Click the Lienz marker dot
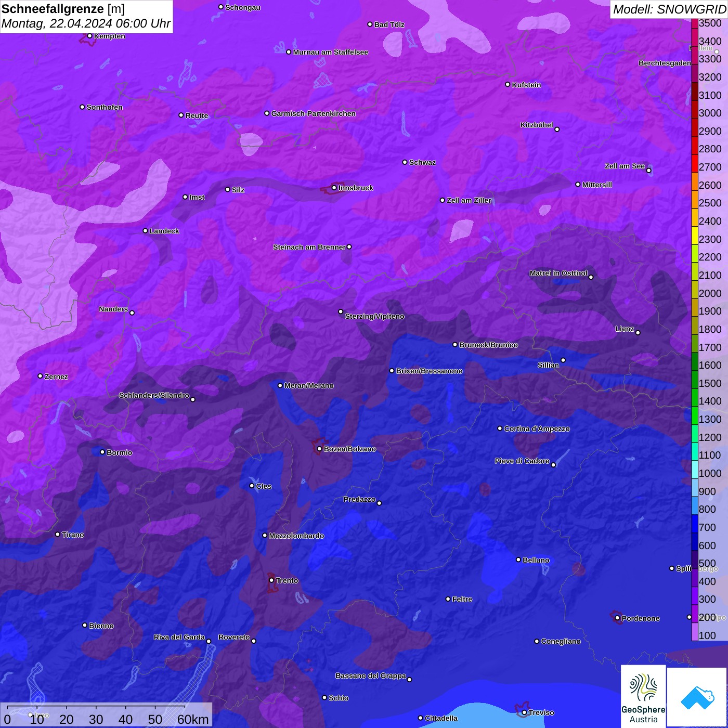Viewport: 728px width, 728px height. (638, 333)
